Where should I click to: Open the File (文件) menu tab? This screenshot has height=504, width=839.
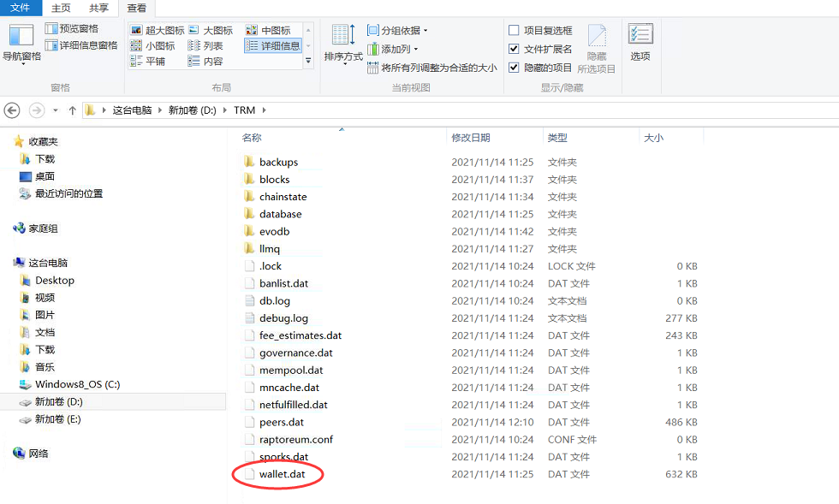pos(21,8)
